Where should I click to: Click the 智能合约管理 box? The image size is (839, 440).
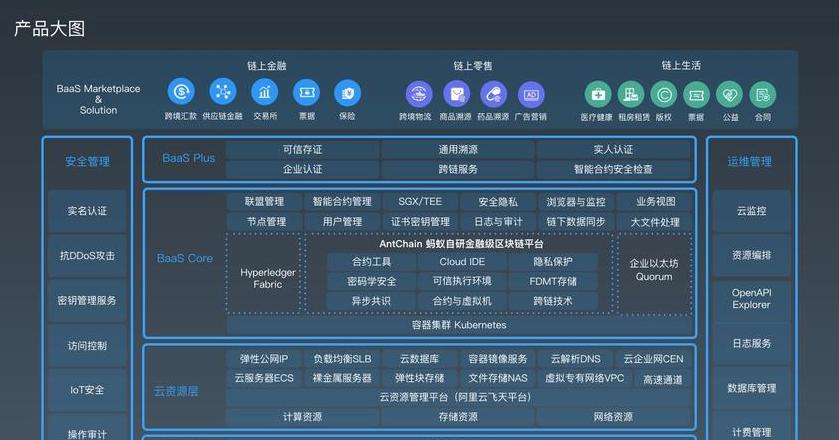click(342, 201)
